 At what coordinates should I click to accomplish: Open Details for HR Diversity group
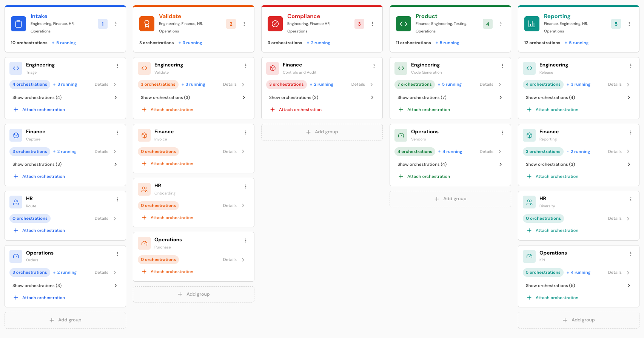coord(619,218)
